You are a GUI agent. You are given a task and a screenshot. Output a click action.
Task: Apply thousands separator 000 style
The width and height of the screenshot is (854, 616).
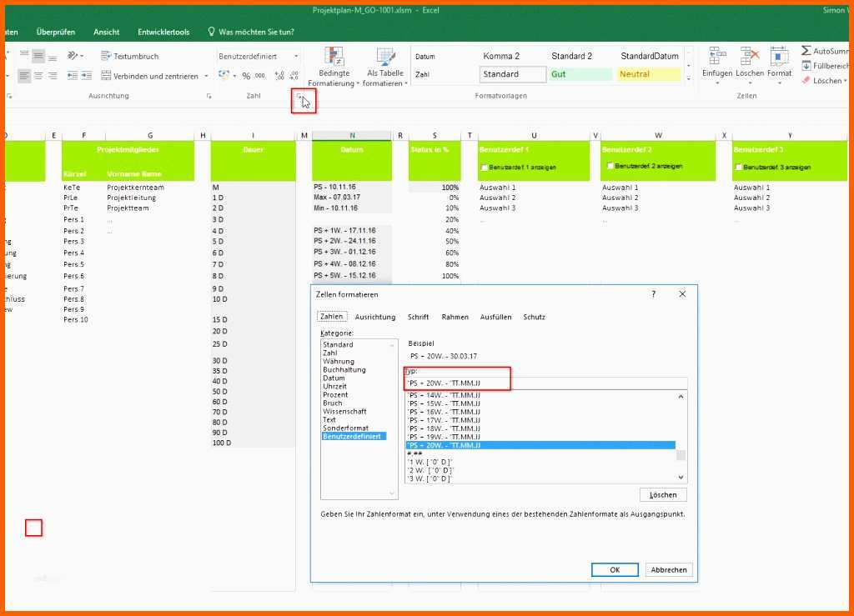point(260,76)
